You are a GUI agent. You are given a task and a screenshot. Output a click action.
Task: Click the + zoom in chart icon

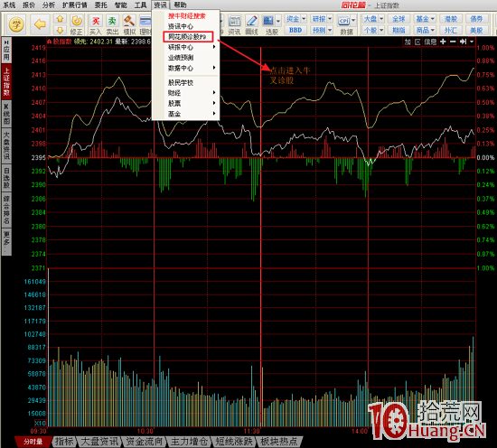(x=443, y=42)
